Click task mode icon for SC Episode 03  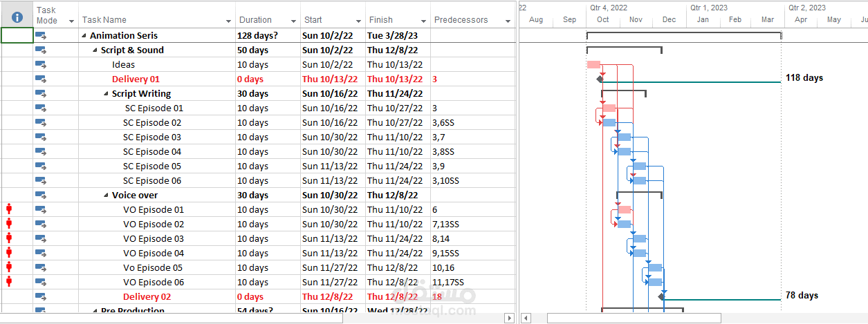[x=41, y=137]
